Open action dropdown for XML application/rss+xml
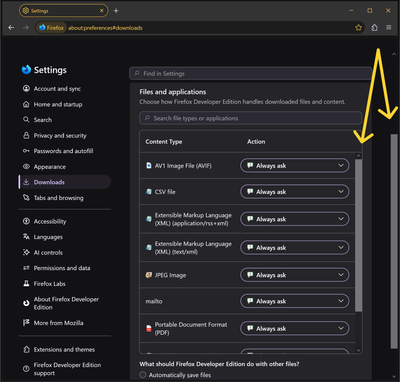This screenshot has height=382, width=400. (295, 219)
